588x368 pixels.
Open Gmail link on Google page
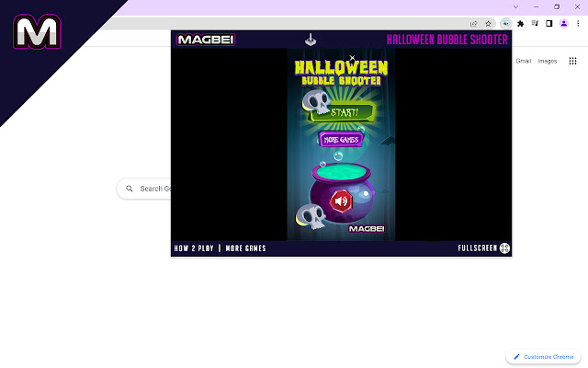[x=523, y=61]
